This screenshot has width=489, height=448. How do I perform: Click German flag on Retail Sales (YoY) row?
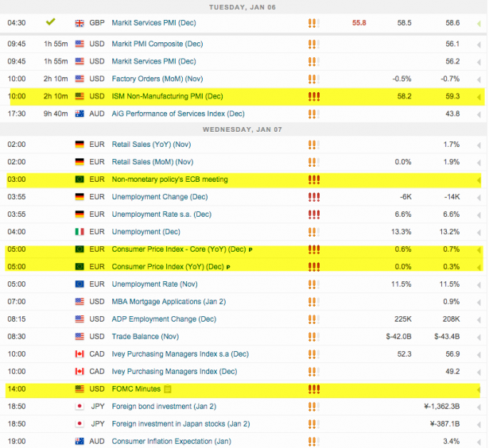pos(80,145)
